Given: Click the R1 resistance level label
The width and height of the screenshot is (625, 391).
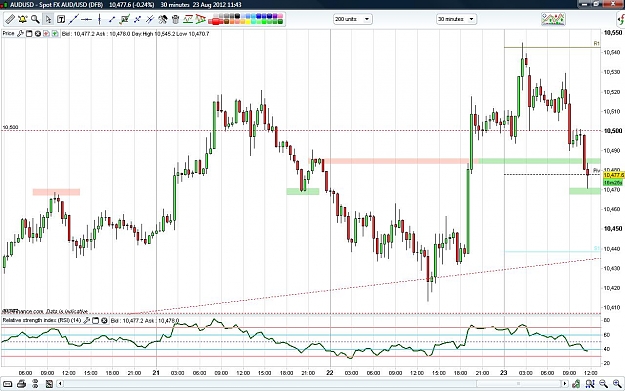Looking at the screenshot, I should [x=596, y=43].
